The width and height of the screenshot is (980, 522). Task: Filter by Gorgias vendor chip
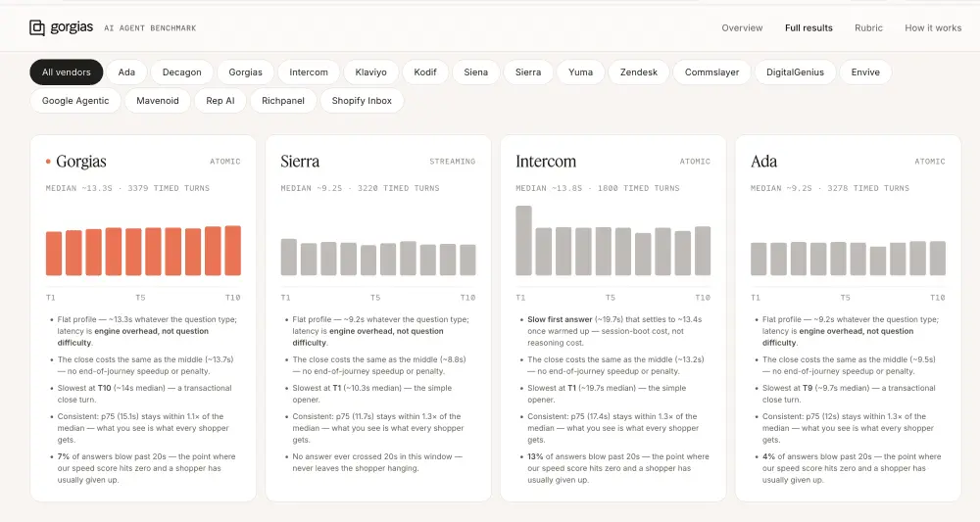click(x=246, y=72)
